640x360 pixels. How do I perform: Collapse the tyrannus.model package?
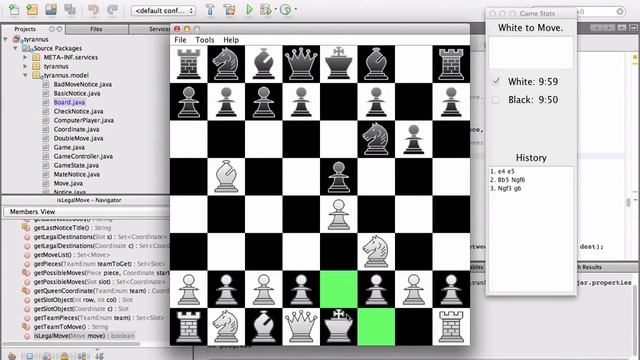25,76
